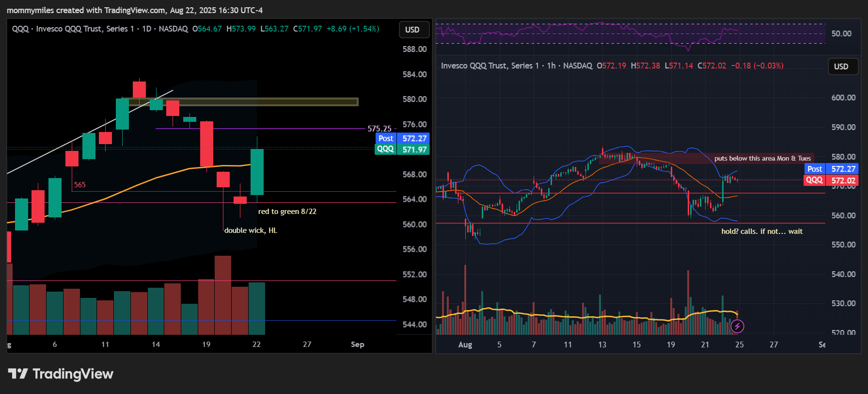This screenshot has width=868, height=394.
Task: Click the 25 date label on hourly time axis
Action: coord(740,345)
